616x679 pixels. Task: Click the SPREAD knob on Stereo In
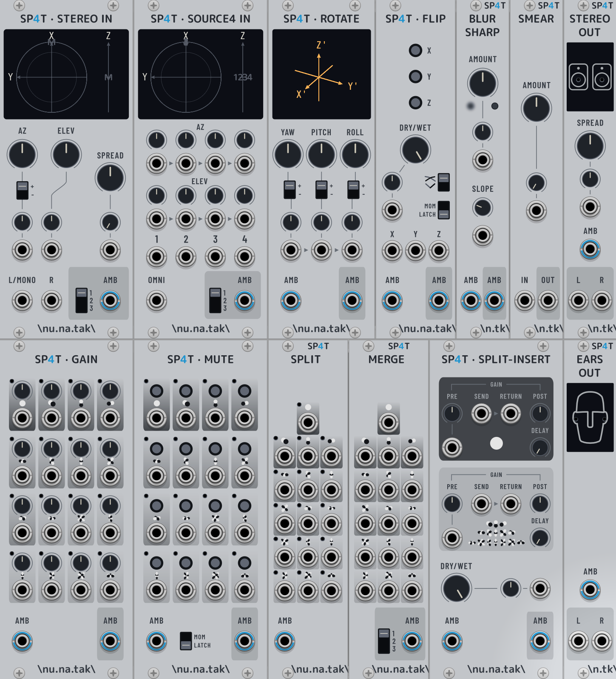click(x=110, y=177)
